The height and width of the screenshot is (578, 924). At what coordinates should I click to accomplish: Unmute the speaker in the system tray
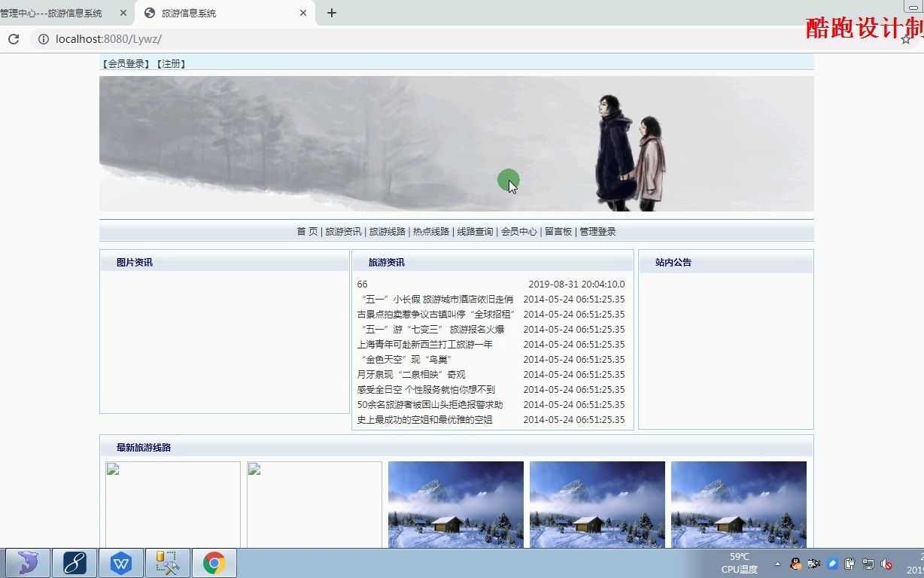(x=886, y=563)
